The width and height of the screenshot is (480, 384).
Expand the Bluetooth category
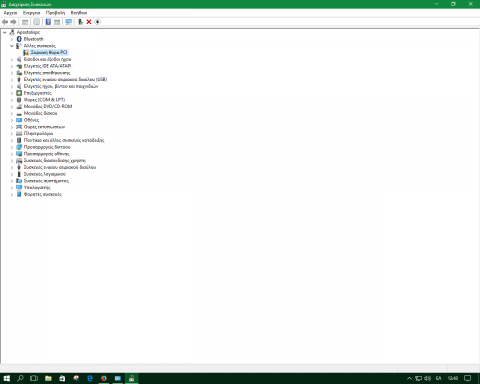click(12, 39)
